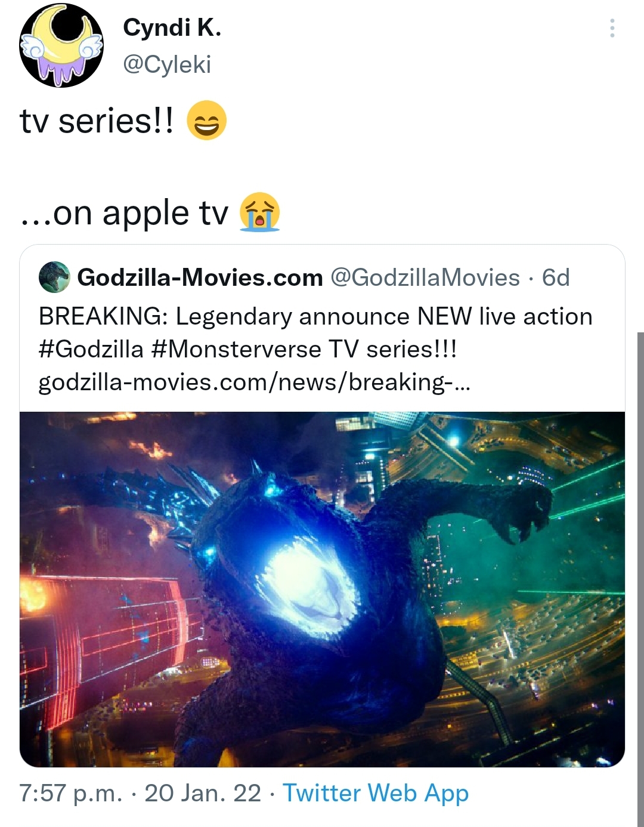Follow the godzilla-movies.com/news/breaking link
The width and height of the screenshot is (644, 827).
(x=255, y=382)
